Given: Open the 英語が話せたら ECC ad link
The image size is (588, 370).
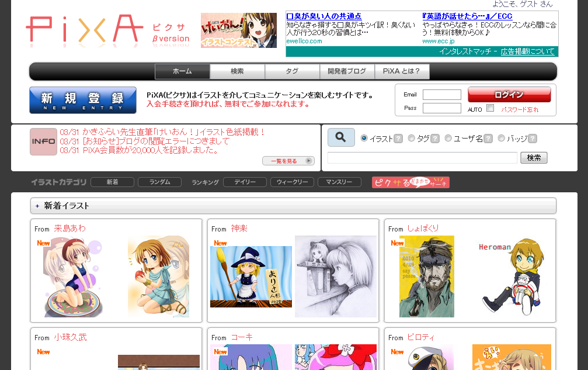Looking at the screenshot, I should tap(467, 16).
